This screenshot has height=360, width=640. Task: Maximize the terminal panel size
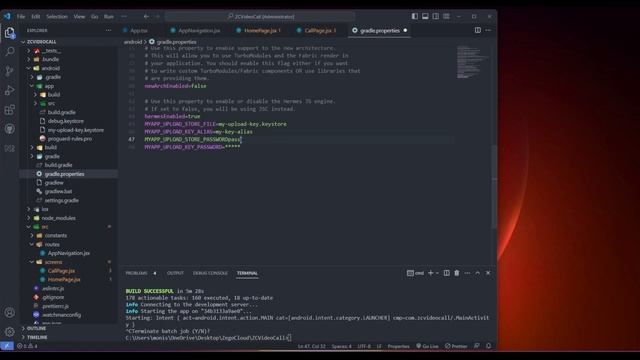[x=478, y=273]
